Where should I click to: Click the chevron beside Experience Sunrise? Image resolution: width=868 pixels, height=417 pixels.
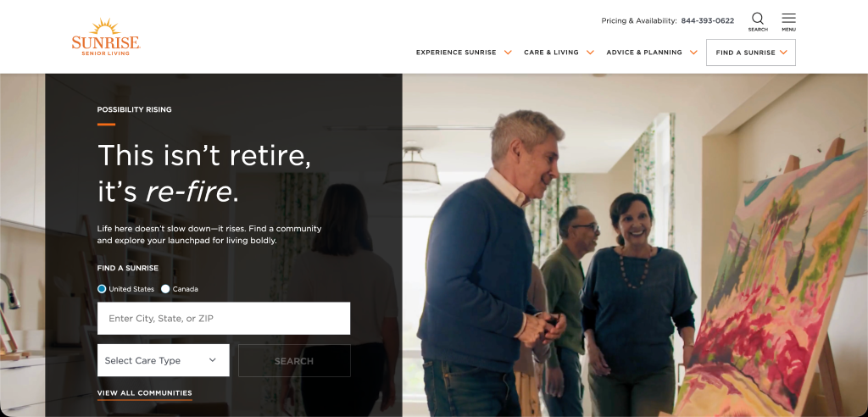[508, 53]
